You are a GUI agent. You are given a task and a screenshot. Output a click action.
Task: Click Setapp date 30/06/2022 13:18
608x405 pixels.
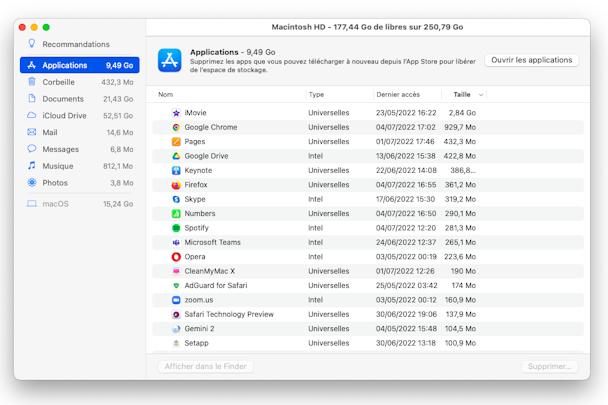pos(406,343)
